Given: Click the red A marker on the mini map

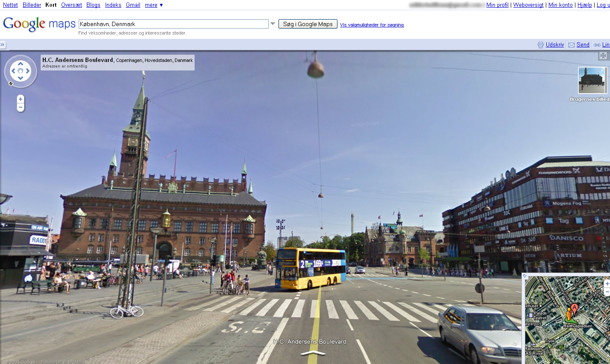Looking at the screenshot, I should point(574,308).
